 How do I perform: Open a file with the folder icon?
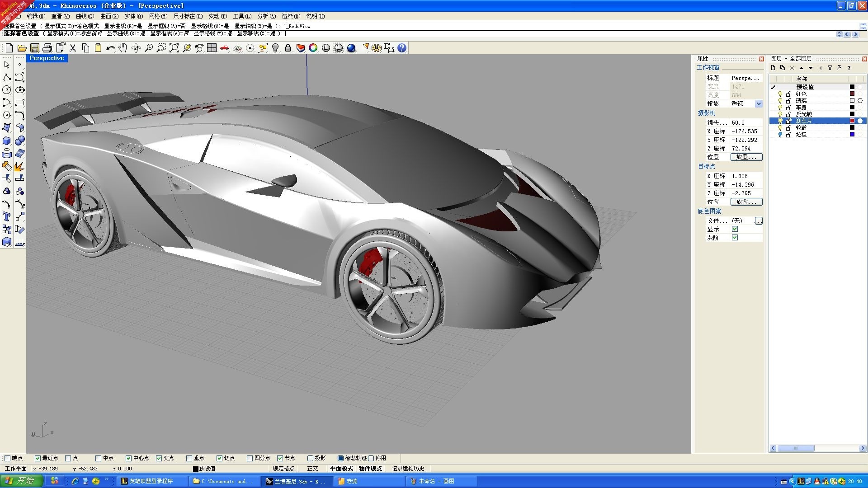click(22, 48)
